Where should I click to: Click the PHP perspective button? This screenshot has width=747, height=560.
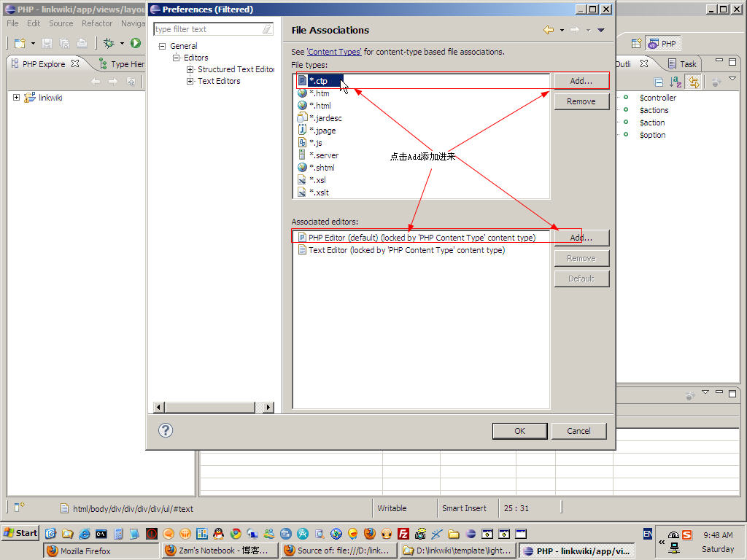pos(662,43)
